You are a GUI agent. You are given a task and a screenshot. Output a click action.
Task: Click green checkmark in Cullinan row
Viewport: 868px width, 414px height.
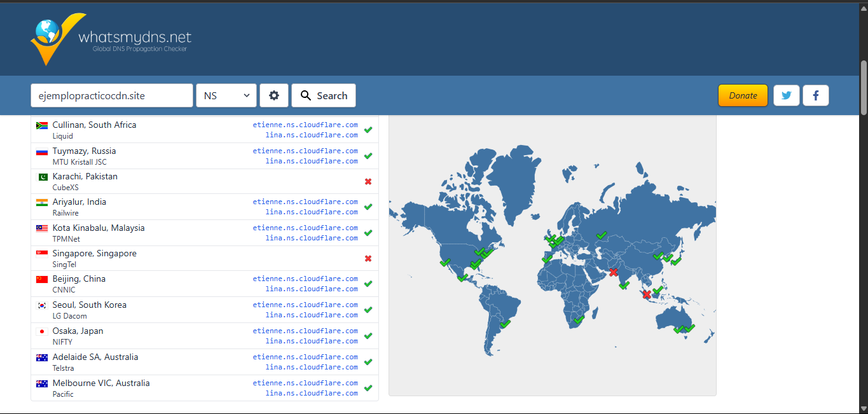[368, 130]
